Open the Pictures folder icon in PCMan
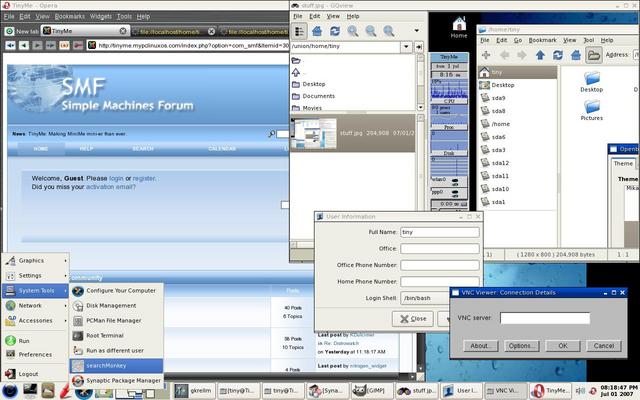640x400 pixels. pyautogui.click(x=591, y=110)
